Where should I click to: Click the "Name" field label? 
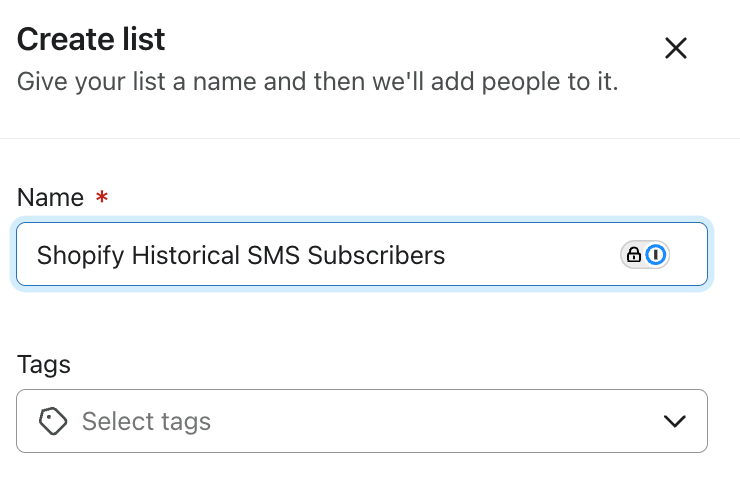tap(50, 197)
